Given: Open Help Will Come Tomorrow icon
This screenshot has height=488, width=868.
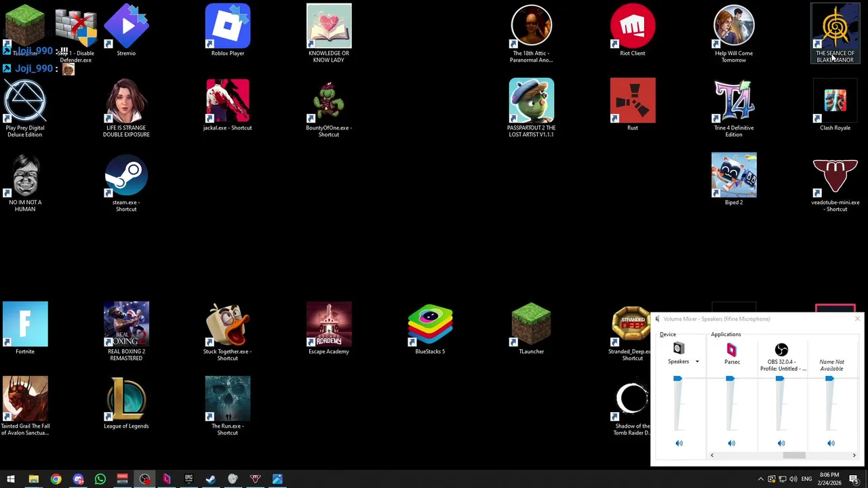Looking at the screenshot, I should (734, 33).
